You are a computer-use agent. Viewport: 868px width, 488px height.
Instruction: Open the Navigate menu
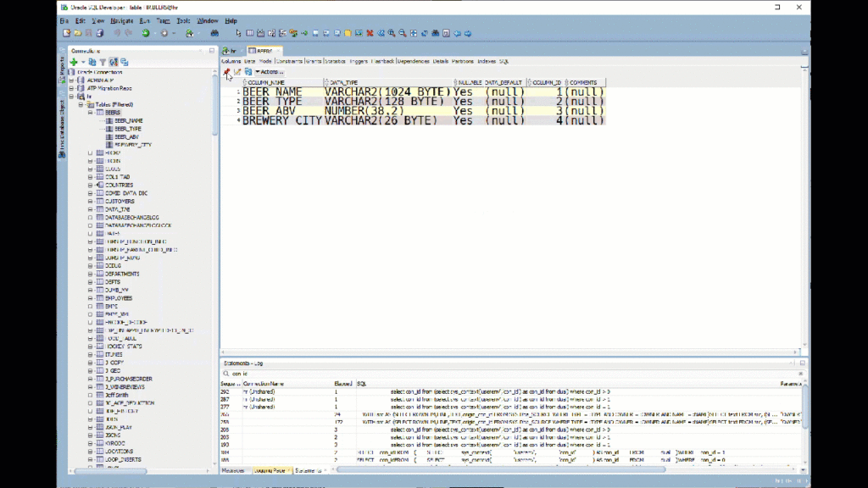(x=122, y=20)
